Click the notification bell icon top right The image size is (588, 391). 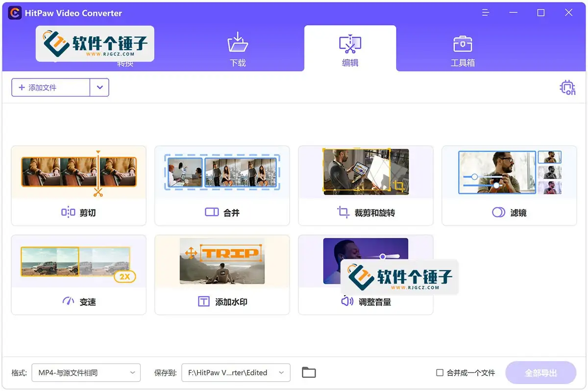coord(567,87)
